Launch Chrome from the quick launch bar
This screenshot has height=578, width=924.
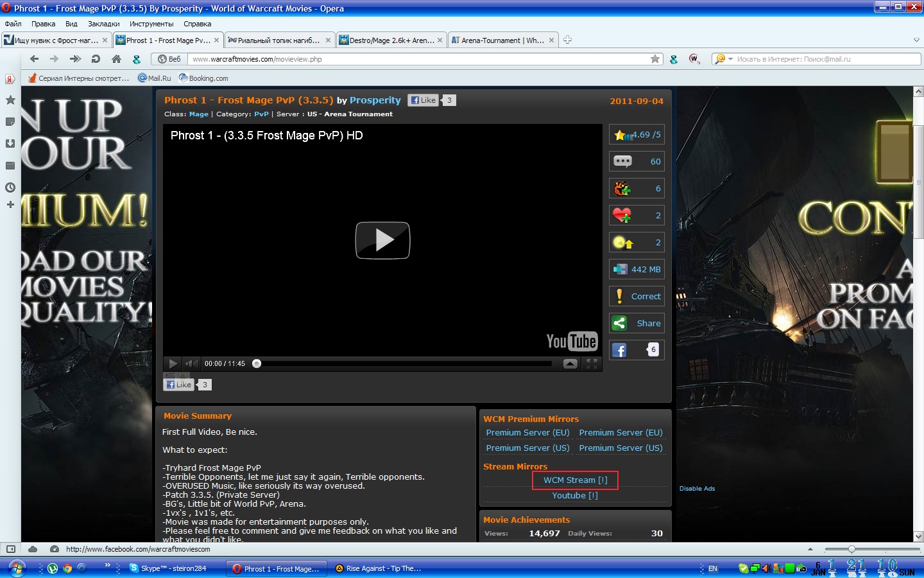pyautogui.click(x=67, y=568)
